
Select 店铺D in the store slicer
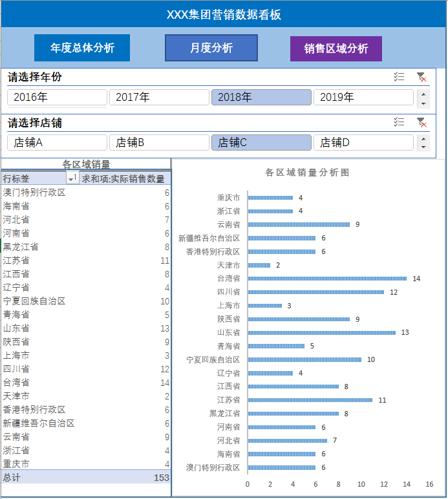(x=363, y=142)
